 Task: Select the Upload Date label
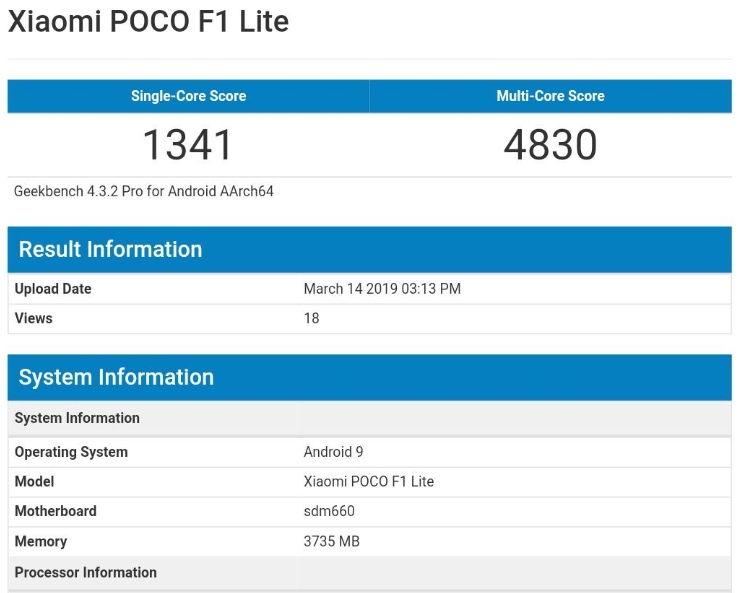point(53,288)
